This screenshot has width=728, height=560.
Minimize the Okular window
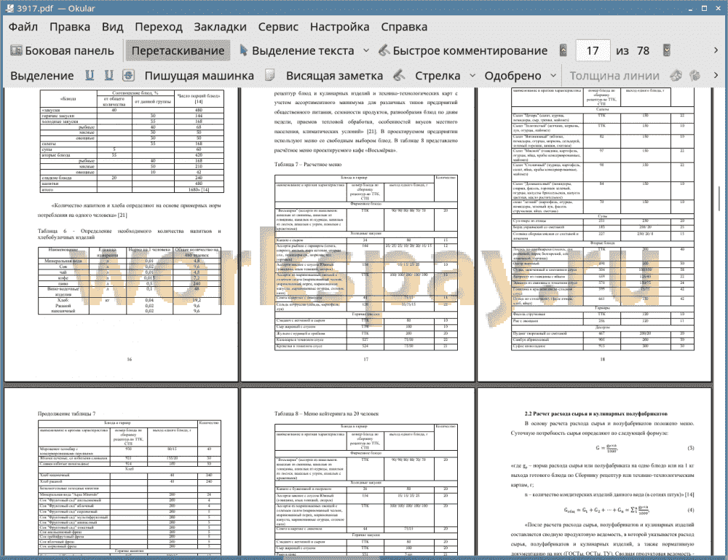[690, 8]
